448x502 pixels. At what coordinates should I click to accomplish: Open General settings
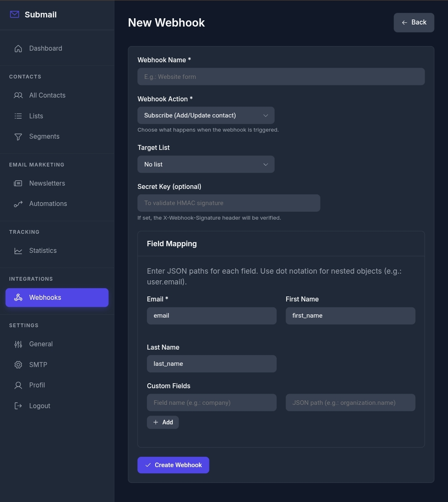(x=57, y=344)
